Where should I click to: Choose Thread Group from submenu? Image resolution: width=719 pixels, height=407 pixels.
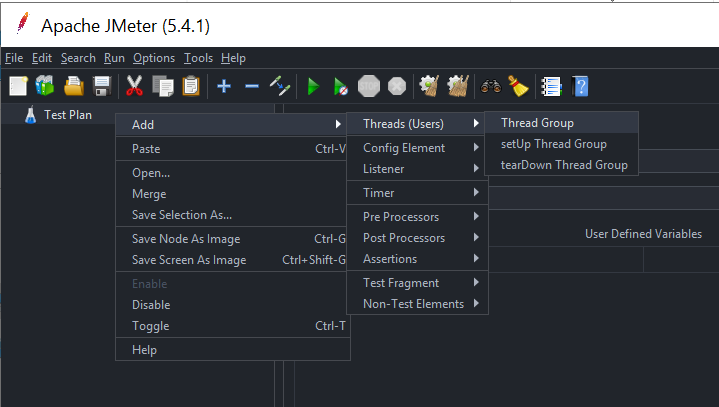tap(561, 123)
